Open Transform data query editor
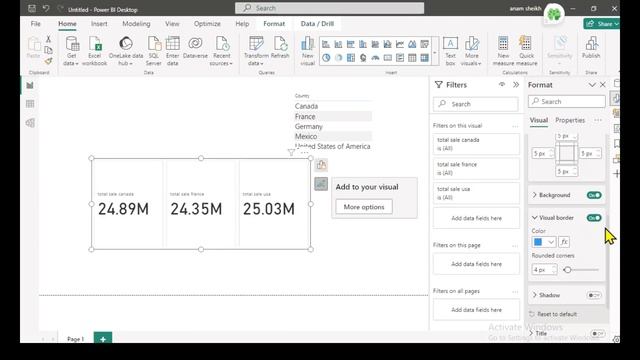Image resolution: width=640 pixels, height=360 pixels. [256, 51]
